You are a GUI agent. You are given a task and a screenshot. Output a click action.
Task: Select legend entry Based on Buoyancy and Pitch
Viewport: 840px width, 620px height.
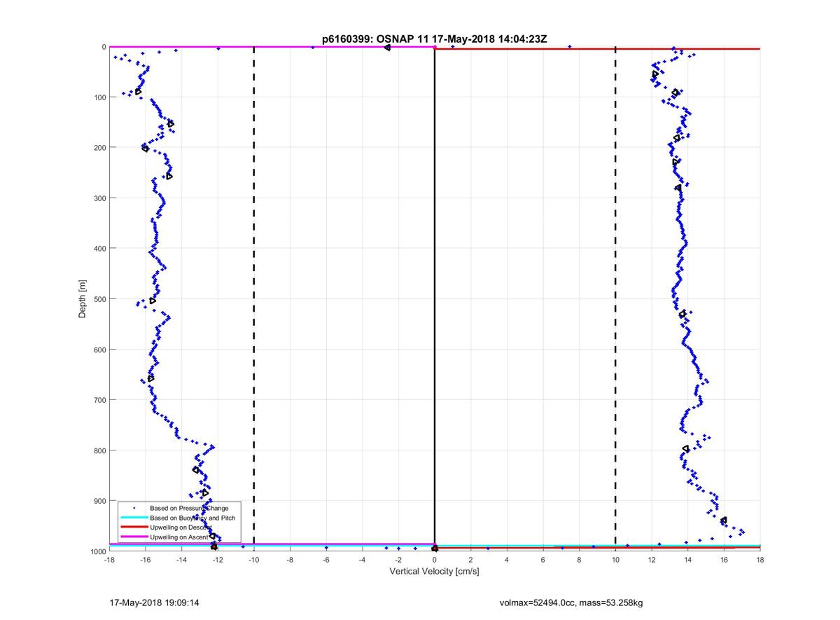coord(192,518)
